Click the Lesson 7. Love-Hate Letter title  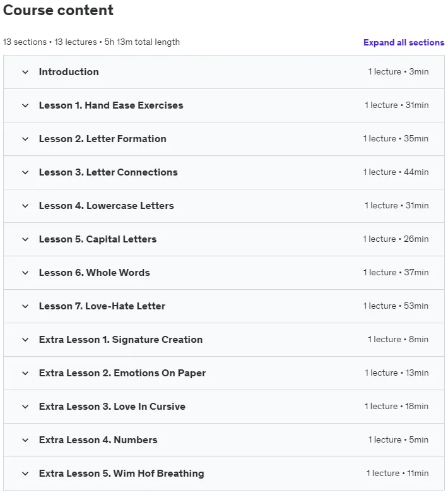pyautogui.click(x=102, y=306)
